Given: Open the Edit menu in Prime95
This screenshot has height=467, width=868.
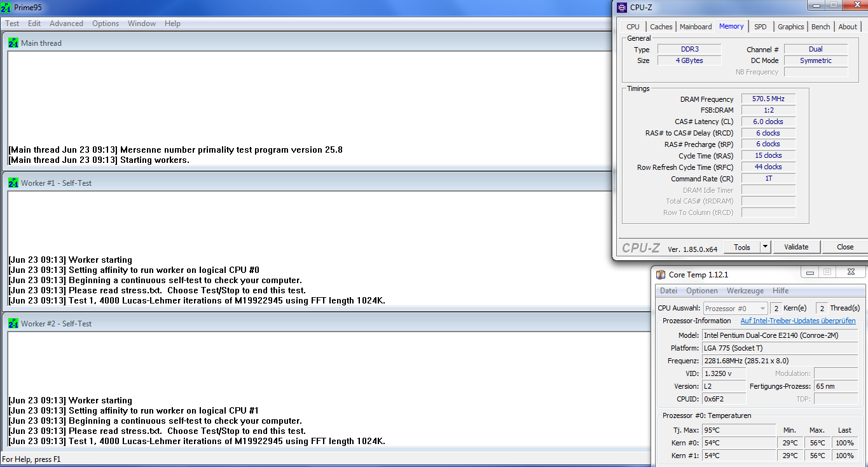Looking at the screenshot, I should click(34, 24).
